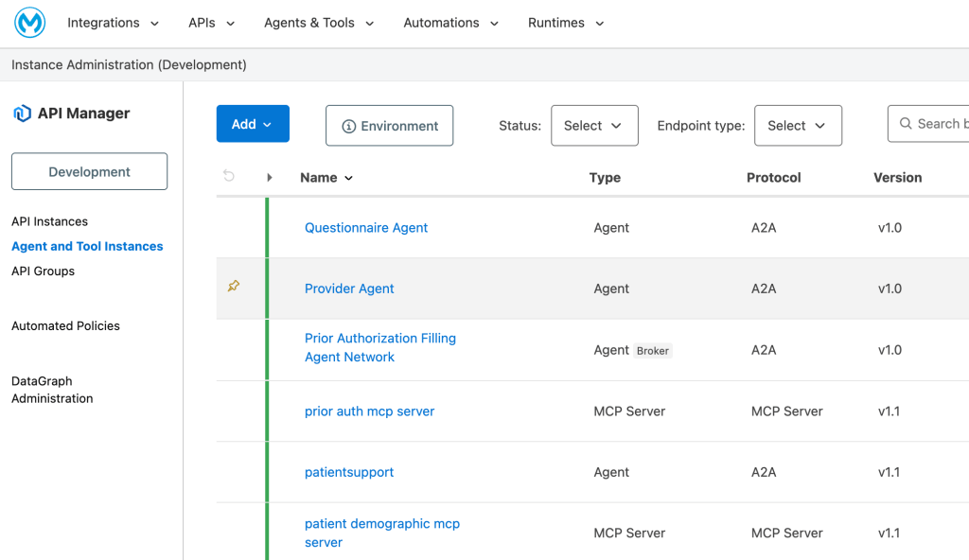Click the MuleSoft logo icon
The image size is (969, 560).
29,23
